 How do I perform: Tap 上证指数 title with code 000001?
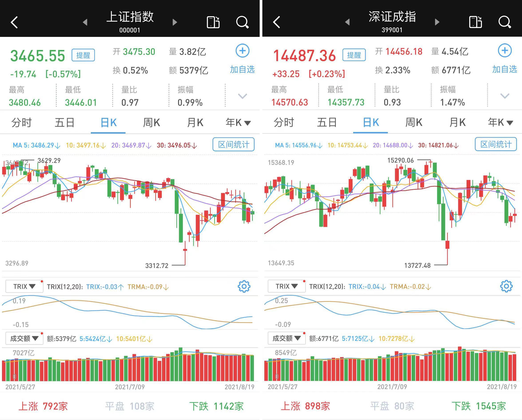[x=130, y=22]
